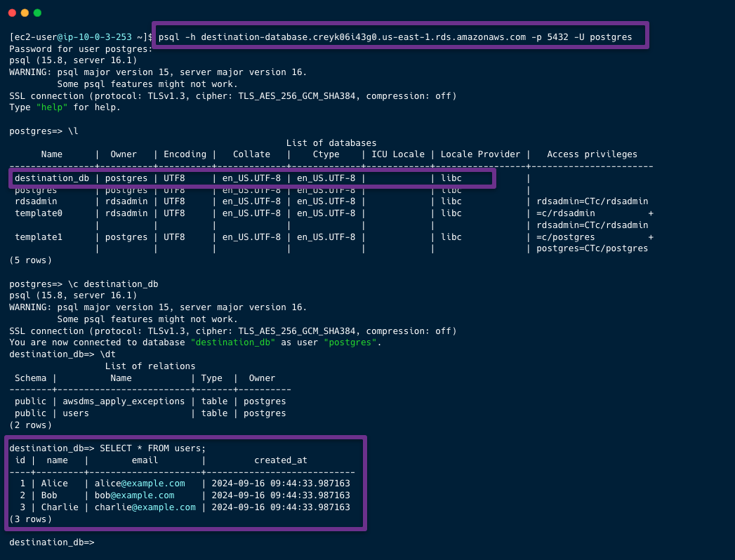The height and width of the screenshot is (560, 735).
Task: Click the '(3 rows)' result count
Action: pos(30,519)
